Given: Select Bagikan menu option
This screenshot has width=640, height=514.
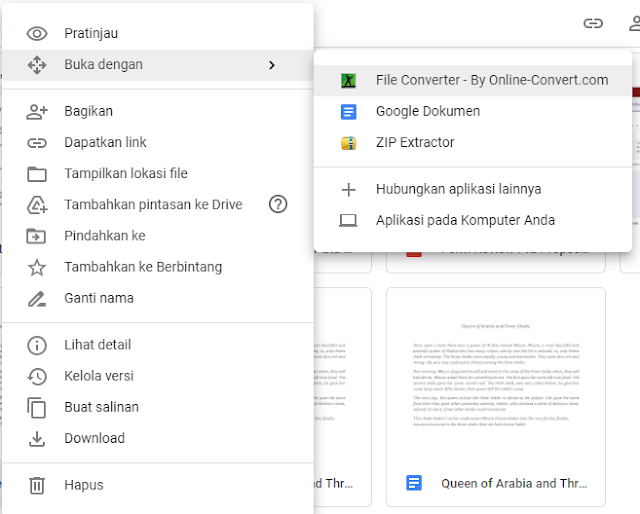Looking at the screenshot, I should [158, 111].
